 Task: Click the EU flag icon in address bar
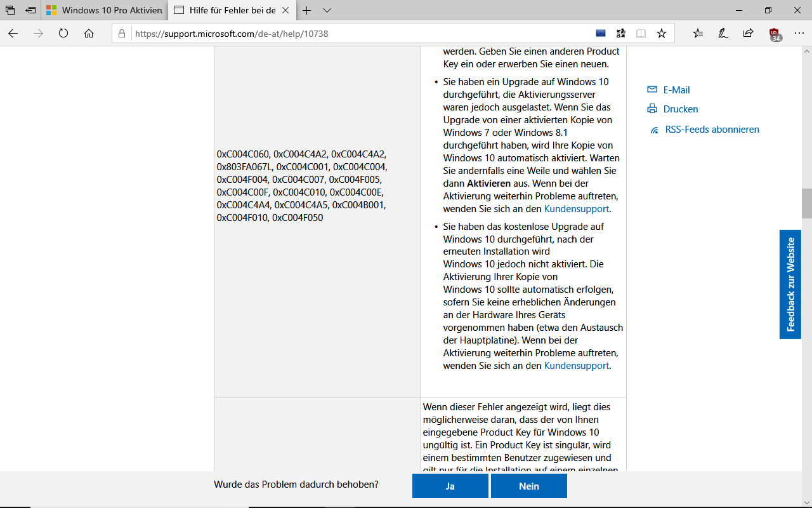[601, 33]
